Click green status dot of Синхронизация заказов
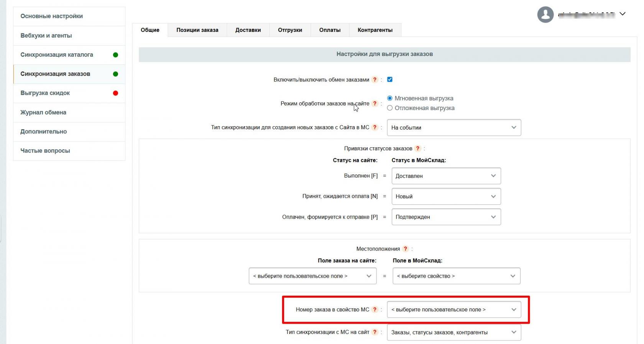Image resolution: width=644 pixels, height=344 pixels. pyautogui.click(x=115, y=74)
